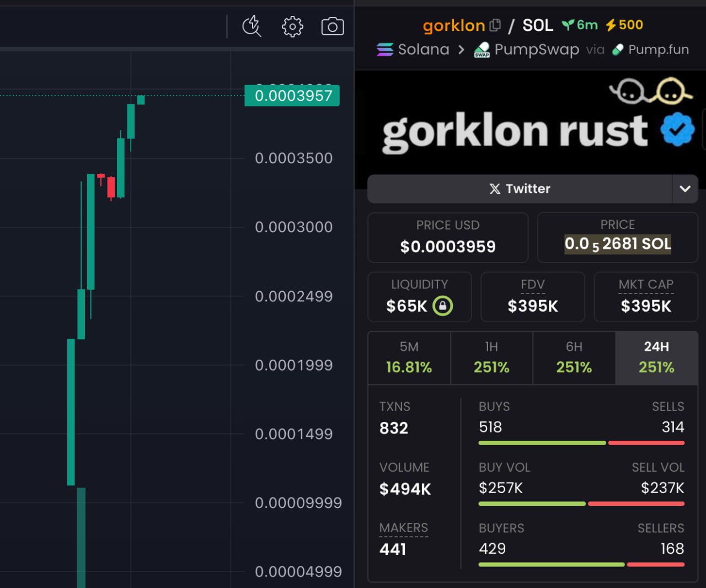706x588 pixels.
Task: Click the VOLUME value $494K
Action: 405,489
